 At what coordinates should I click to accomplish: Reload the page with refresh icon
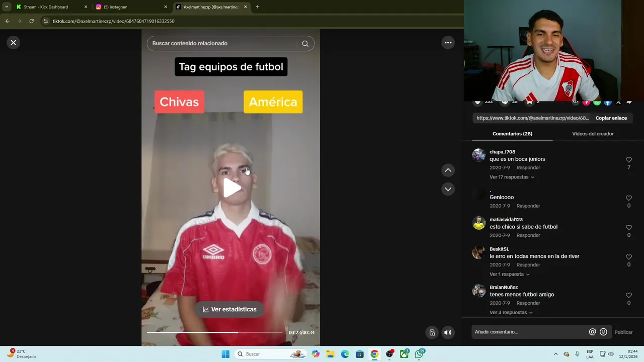pyautogui.click(x=31, y=21)
